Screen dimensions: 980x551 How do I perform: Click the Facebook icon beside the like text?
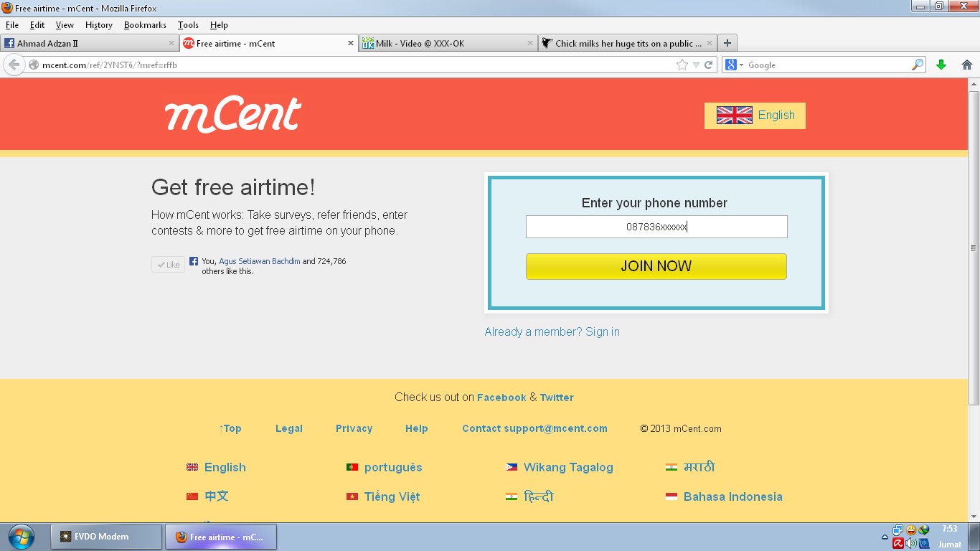194,261
